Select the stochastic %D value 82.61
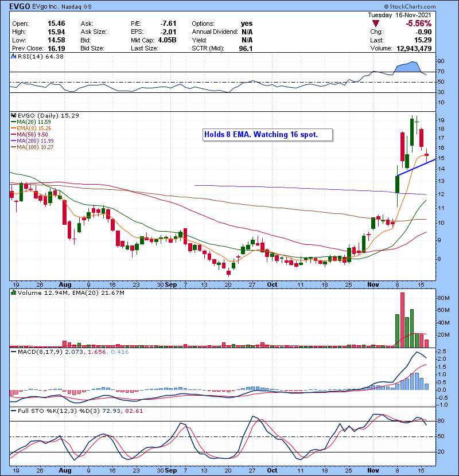 tap(134, 411)
